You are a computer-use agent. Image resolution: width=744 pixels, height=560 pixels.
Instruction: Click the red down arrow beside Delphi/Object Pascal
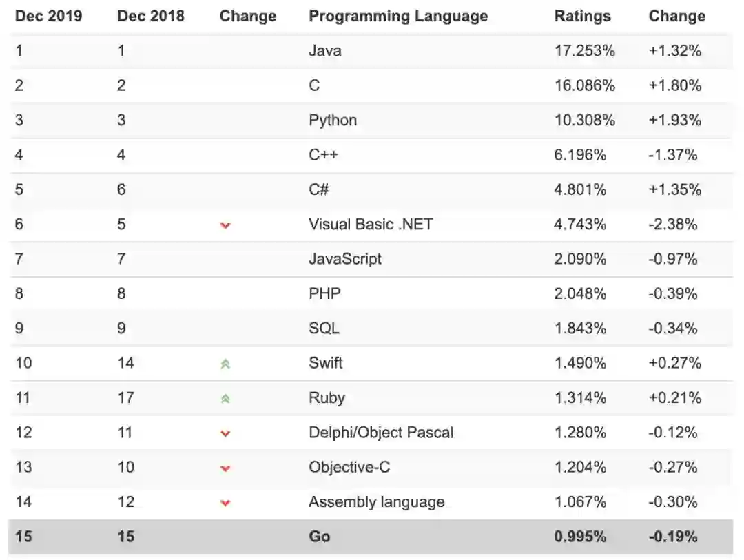pyautogui.click(x=225, y=433)
